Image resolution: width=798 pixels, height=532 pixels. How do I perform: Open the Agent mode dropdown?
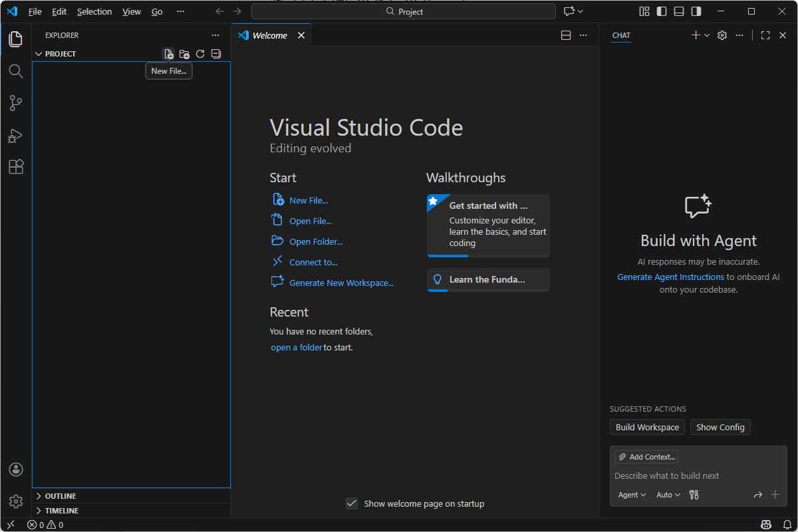[x=632, y=495]
